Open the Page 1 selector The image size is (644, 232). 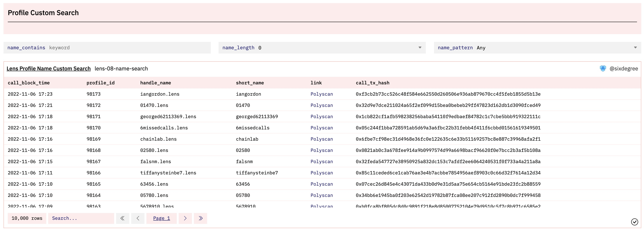[162, 218]
